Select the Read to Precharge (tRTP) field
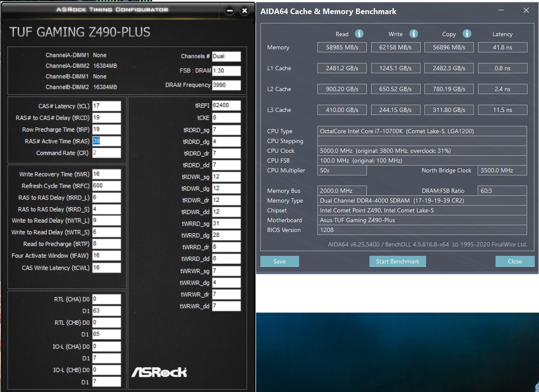This screenshot has width=539, height=392. point(106,244)
